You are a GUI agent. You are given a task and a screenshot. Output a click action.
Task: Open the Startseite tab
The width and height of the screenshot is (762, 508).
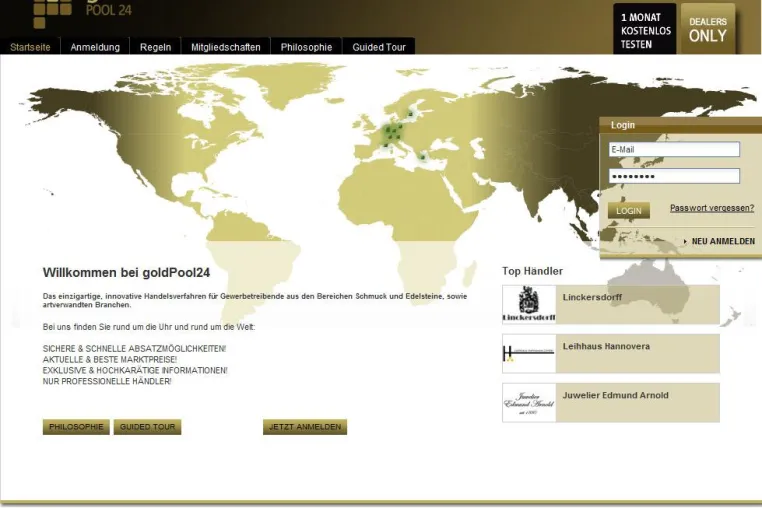coord(30,47)
